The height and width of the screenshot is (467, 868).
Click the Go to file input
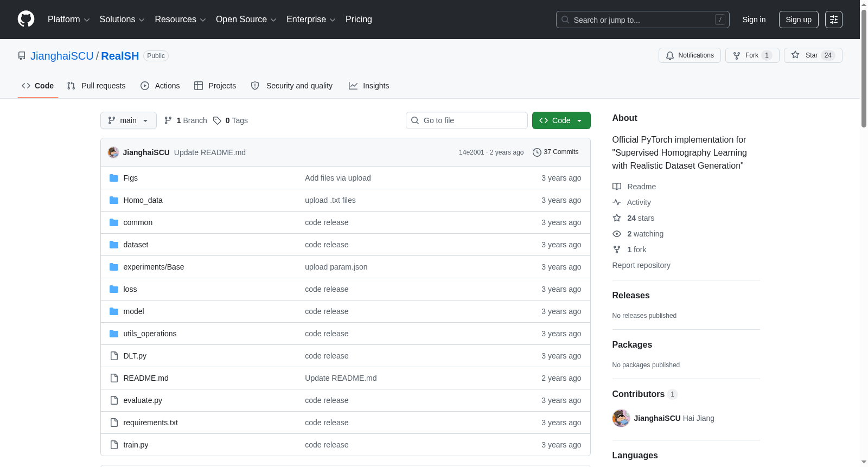click(x=467, y=120)
